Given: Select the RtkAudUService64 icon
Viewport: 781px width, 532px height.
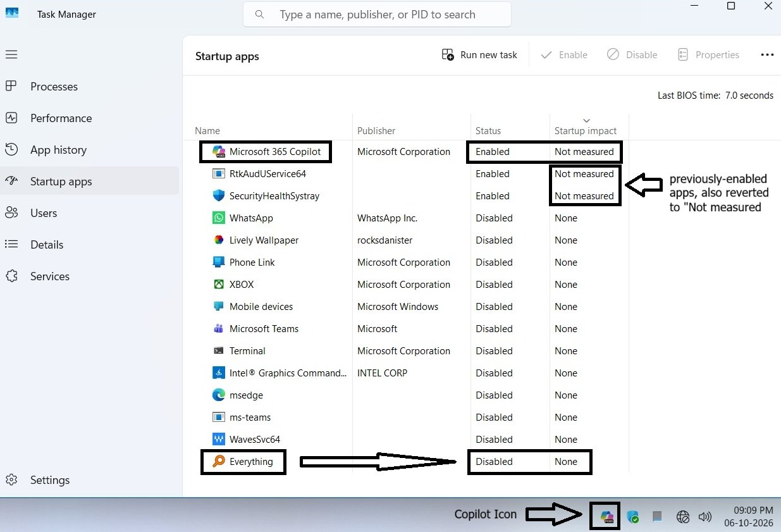Looking at the screenshot, I should coord(219,174).
